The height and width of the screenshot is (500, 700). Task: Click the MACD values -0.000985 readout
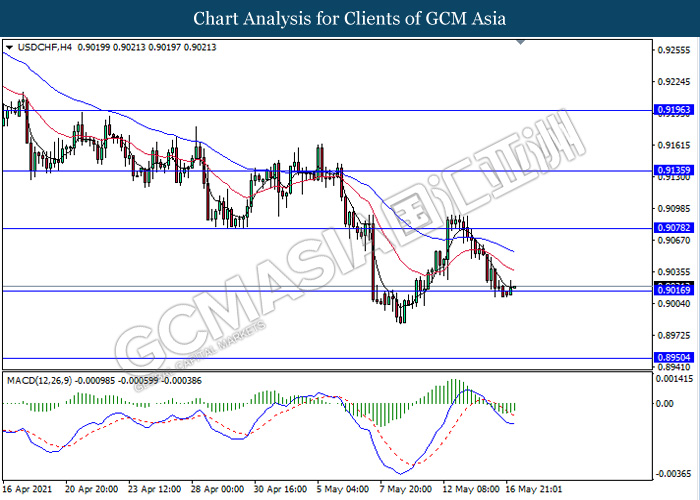96,381
